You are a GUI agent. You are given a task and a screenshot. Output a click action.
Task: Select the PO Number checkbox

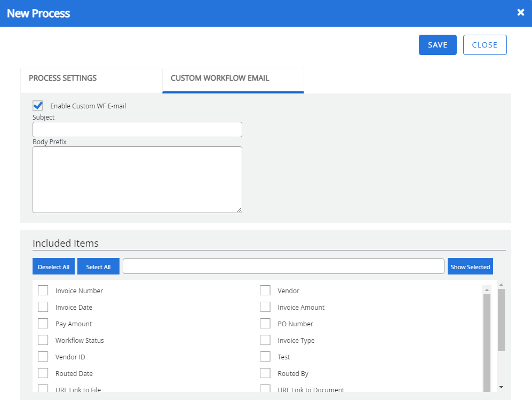click(265, 324)
